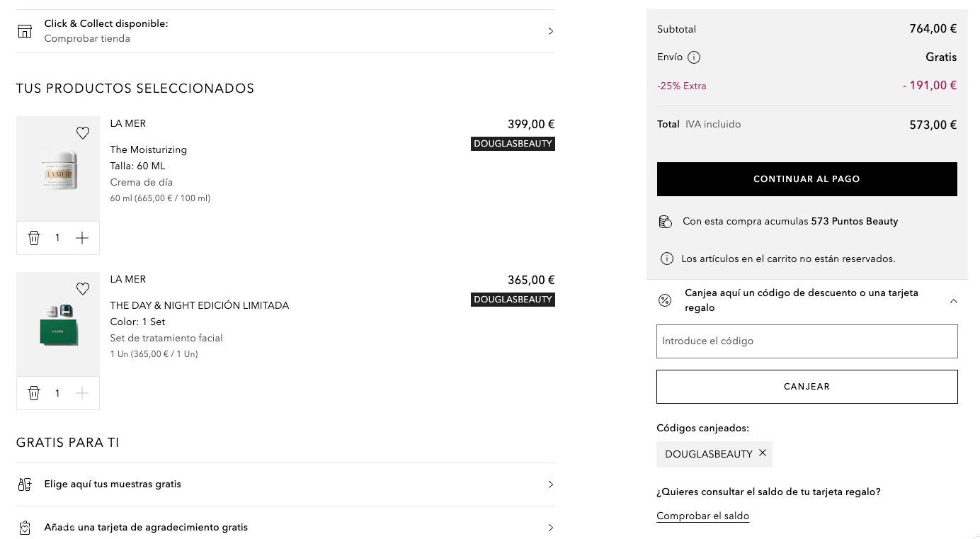
Task: Increase quantity of The Moisturizing cream
Action: tap(82, 238)
